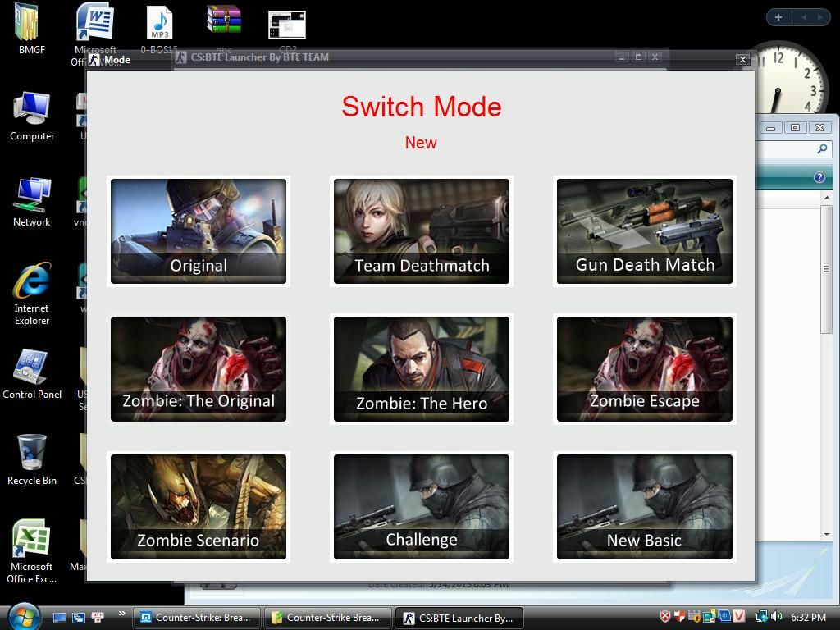Add a gadget with sidebar plus button
This screenshot has width=840, height=630.
[x=778, y=17]
